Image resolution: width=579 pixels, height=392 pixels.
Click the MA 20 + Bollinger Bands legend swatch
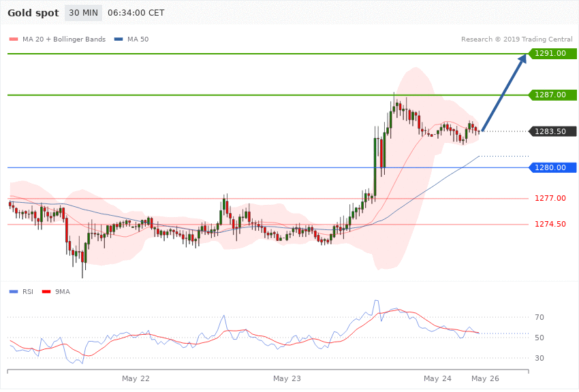click(14, 39)
